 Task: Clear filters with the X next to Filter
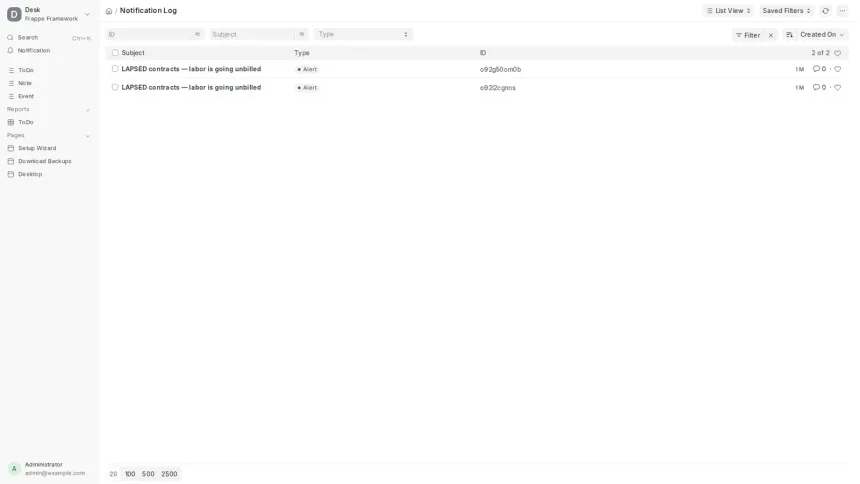[x=771, y=35]
